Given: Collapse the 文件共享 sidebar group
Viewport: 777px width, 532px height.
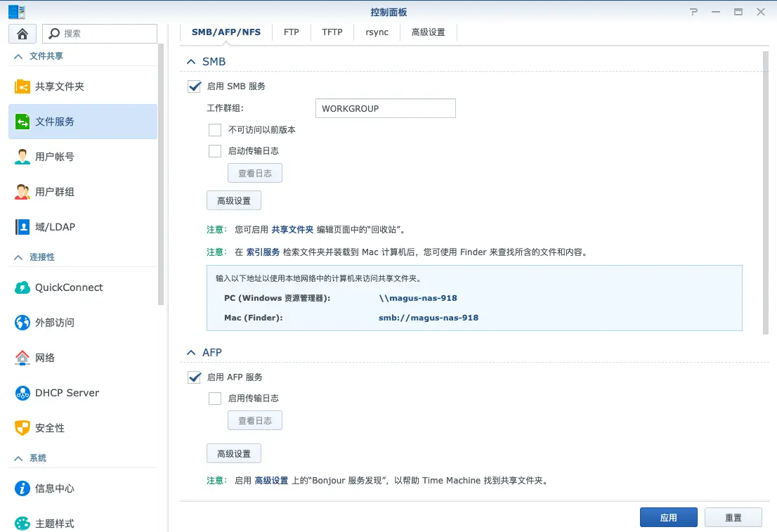Looking at the screenshot, I should pyautogui.click(x=18, y=56).
